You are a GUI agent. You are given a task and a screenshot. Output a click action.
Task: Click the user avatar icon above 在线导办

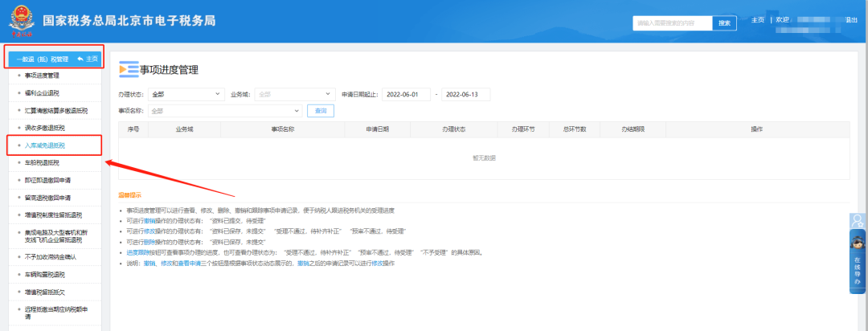coord(858,221)
